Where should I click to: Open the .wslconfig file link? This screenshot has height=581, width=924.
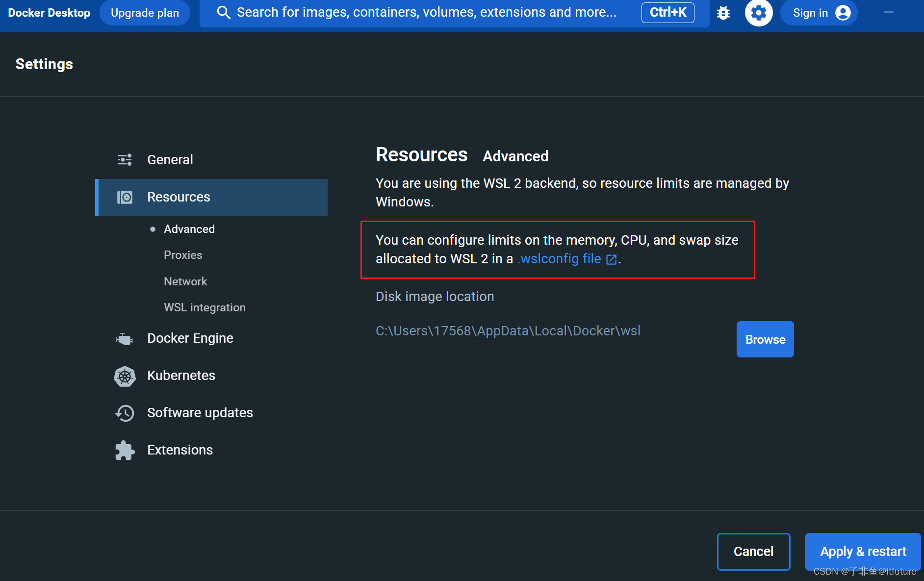click(x=559, y=259)
